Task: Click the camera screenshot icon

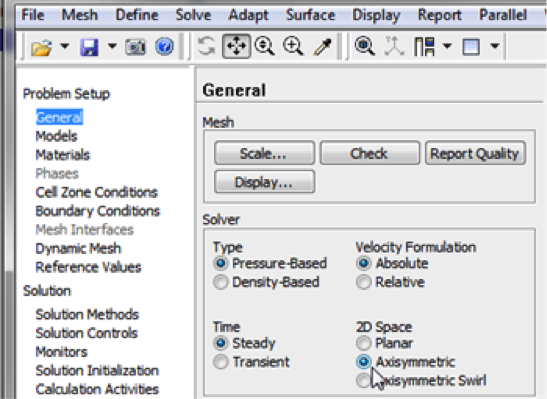Action: click(135, 47)
